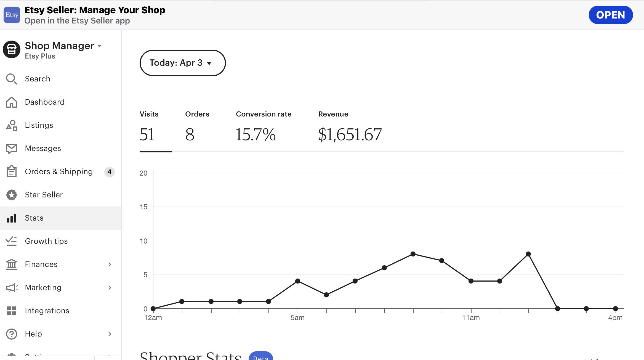This screenshot has height=360, width=644.
Task: Click the Search magnifier icon in sidebar
Action: coord(11,79)
